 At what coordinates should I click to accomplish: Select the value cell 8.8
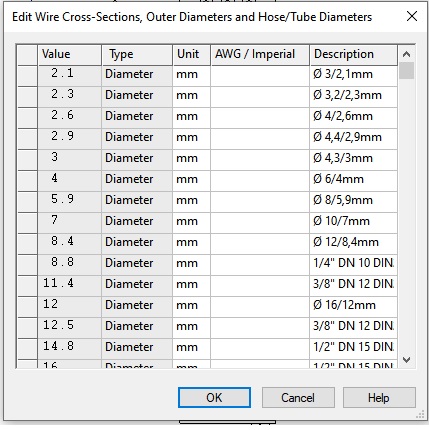click(70, 265)
